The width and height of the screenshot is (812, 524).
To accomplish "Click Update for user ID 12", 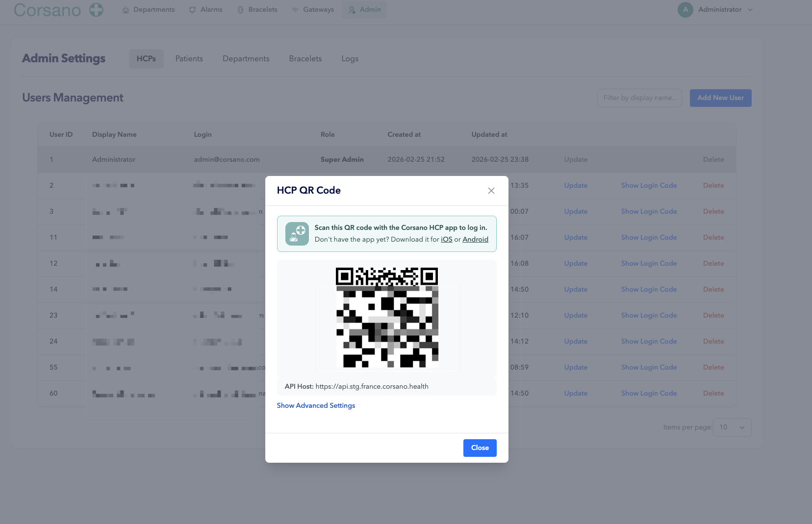I will tap(576, 263).
